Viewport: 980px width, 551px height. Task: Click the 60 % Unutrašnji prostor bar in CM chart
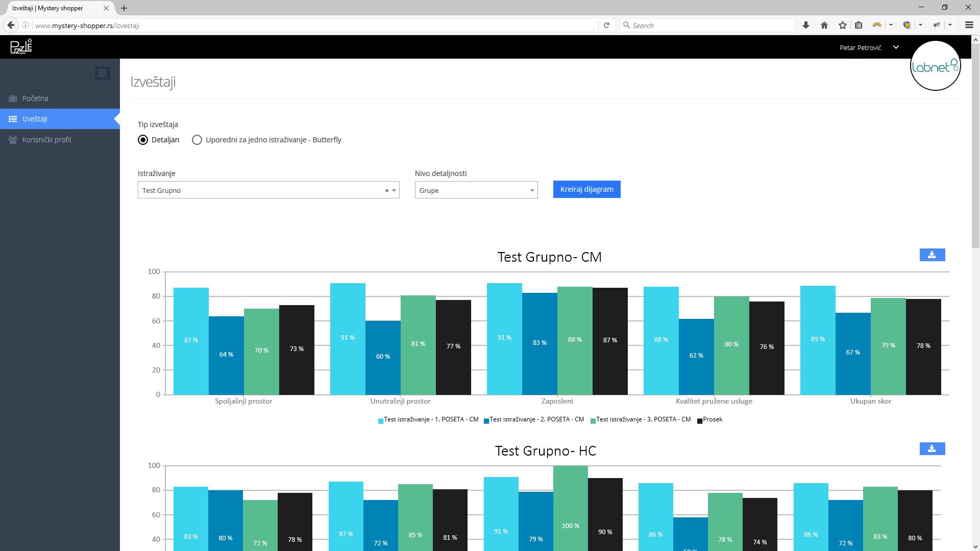[383, 357]
